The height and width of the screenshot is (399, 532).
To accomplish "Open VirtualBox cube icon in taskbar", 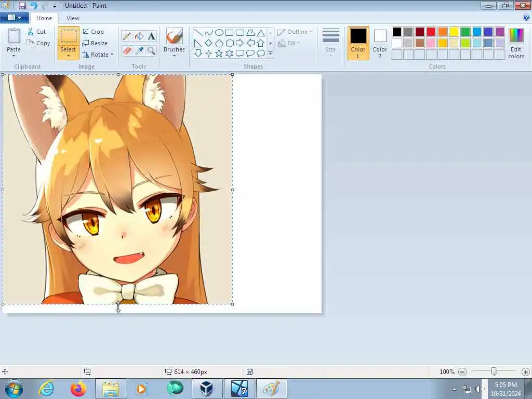I will [x=207, y=389].
